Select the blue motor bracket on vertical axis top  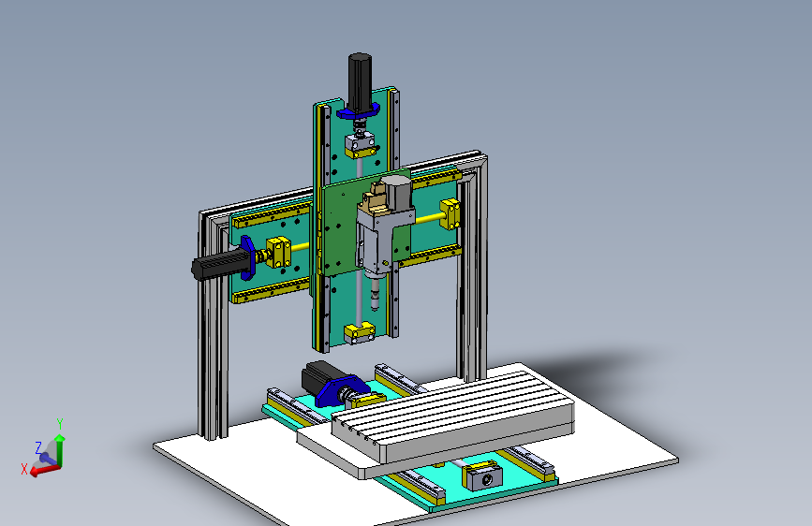[359, 111]
